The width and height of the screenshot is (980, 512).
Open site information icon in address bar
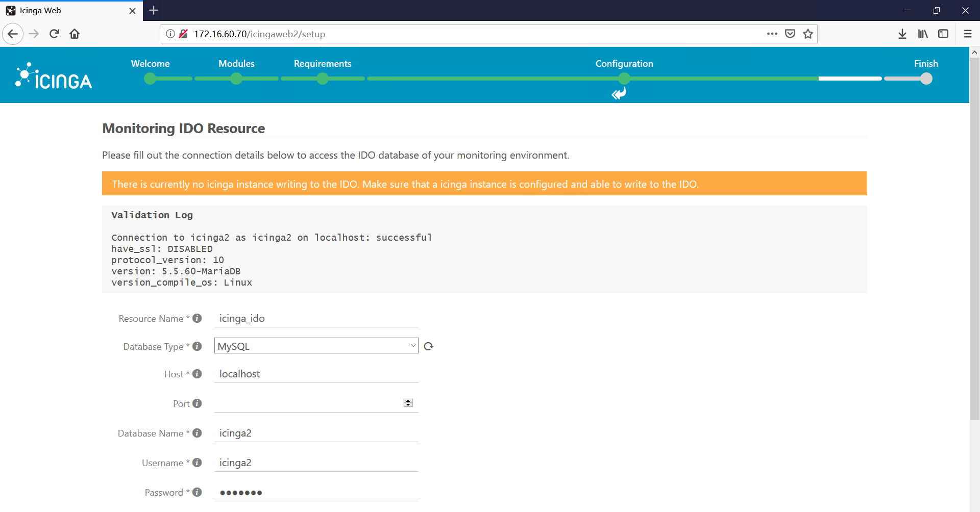click(x=170, y=34)
